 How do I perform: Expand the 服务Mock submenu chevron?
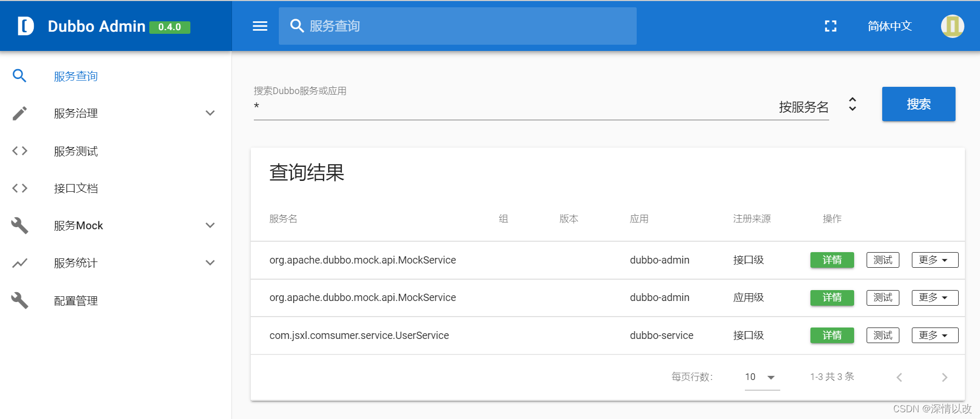210,226
